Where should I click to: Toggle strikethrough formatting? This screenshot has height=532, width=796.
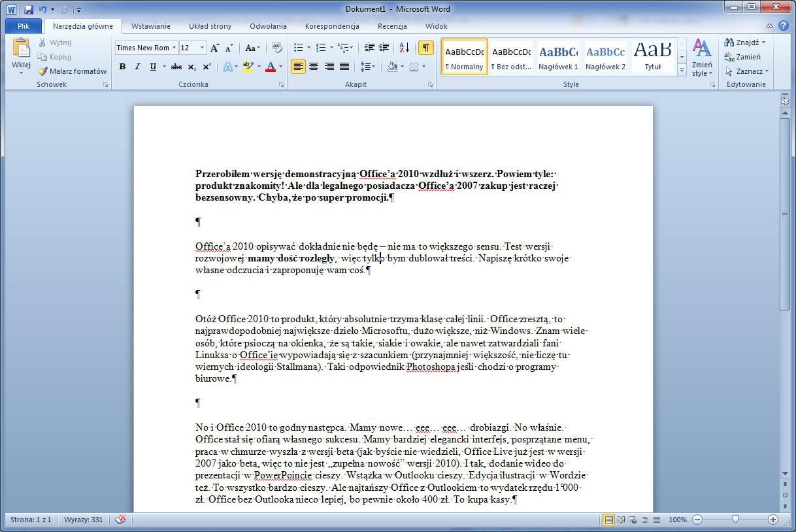tap(175, 66)
